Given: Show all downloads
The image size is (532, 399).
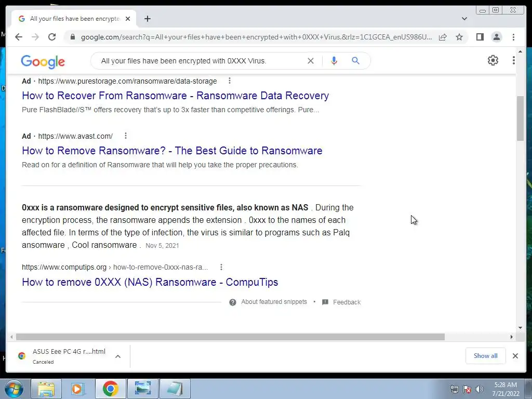Looking at the screenshot, I should [486, 355].
